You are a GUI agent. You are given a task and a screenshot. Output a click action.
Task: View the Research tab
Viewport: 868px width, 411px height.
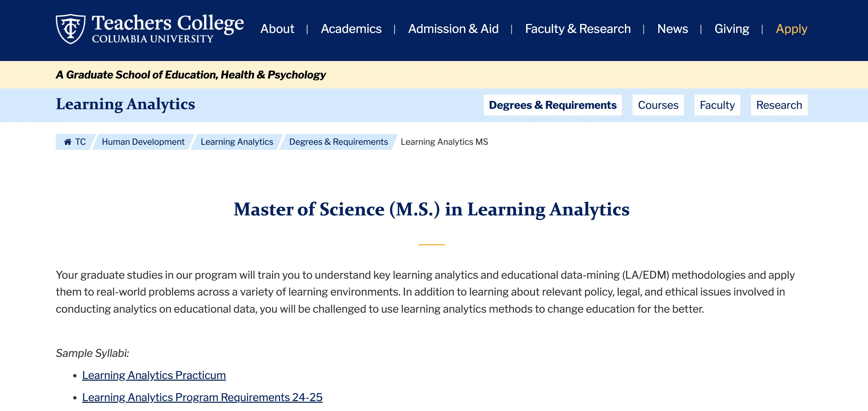coord(779,105)
